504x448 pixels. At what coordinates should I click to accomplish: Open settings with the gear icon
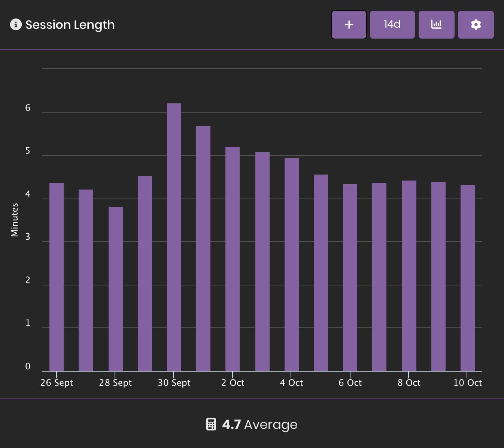pyautogui.click(x=476, y=25)
